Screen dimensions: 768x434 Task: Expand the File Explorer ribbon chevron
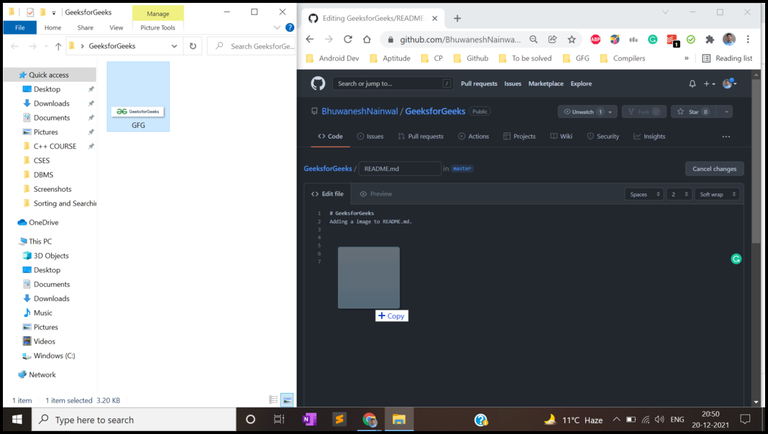277,27
